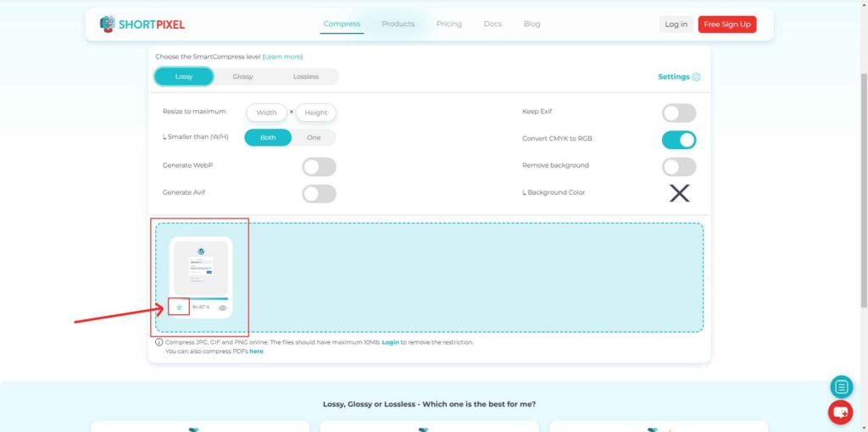
Task: Open the red chat support bubble
Action: tap(840, 413)
